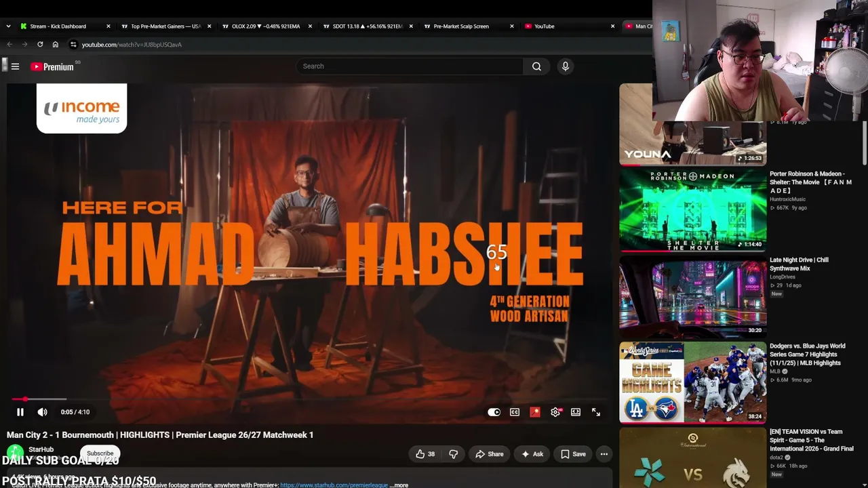Image resolution: width=868 pixels, height=488 pixels.
Task: Close the Pre-Market Scalp Screen tab
Action: point(512,26)
